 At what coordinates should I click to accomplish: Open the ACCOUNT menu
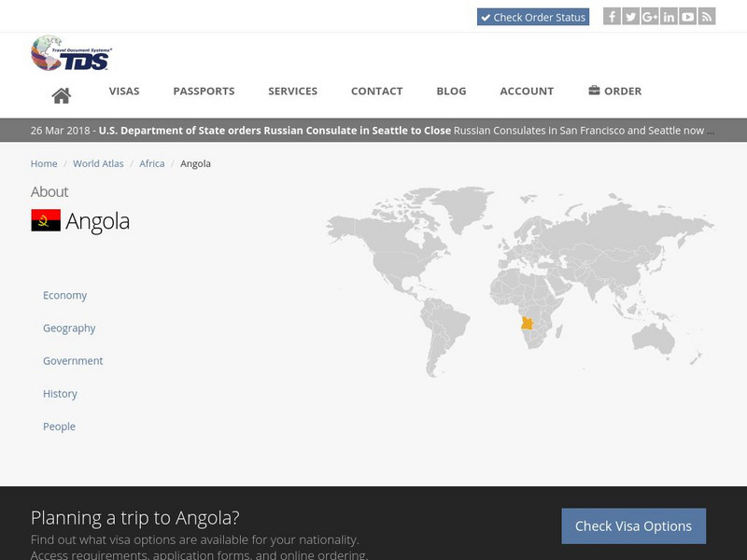527,91
